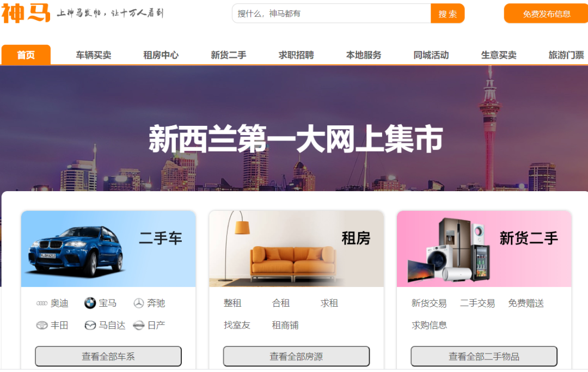Image resolution: width=588 pixels, height=372 pixels.
Task: Click the 查看全部车系 button
Action: tap(108, 356)
